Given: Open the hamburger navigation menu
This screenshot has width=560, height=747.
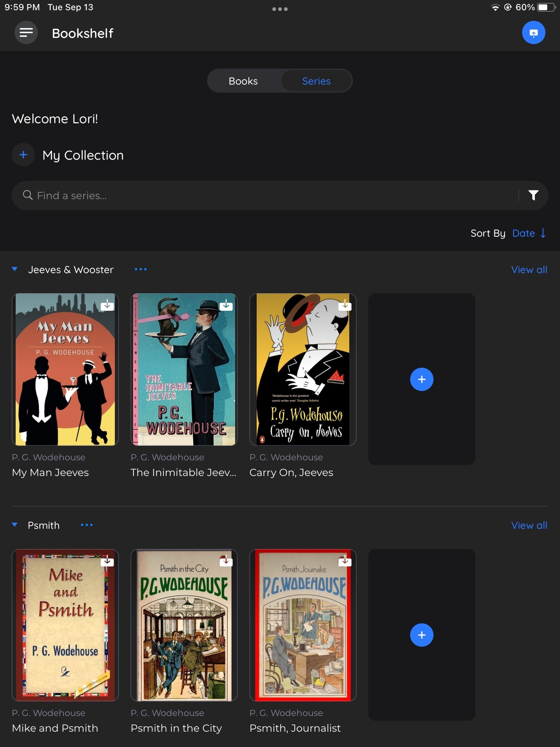Looking at the screenshot, I should pos(26,33).
